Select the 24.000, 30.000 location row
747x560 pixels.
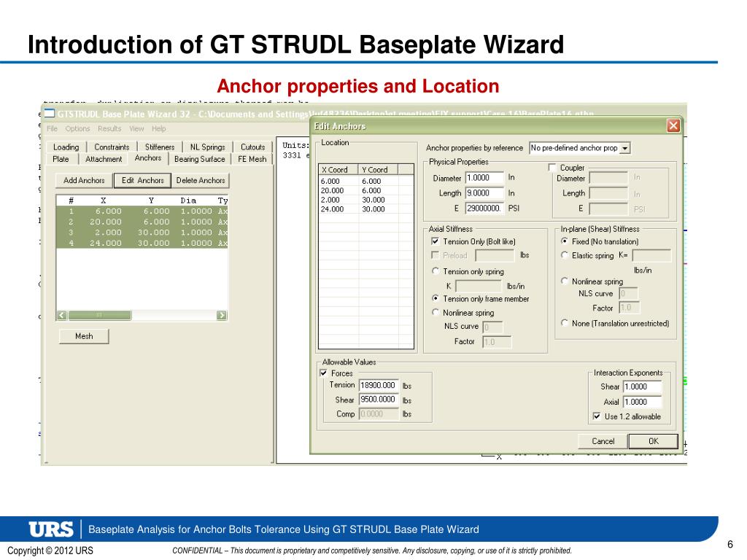(366, 209)
